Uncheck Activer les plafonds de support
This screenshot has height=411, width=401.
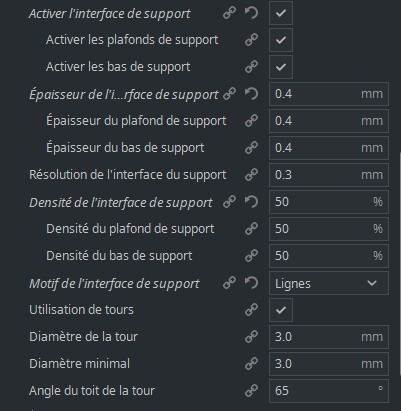pos(281,40)
